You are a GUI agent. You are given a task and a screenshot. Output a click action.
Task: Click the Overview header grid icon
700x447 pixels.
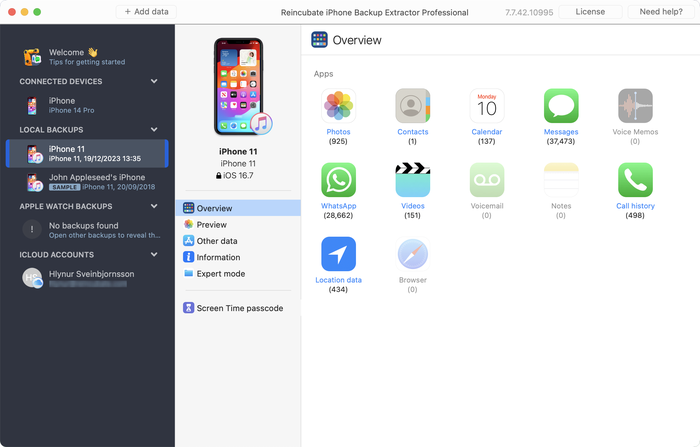(x=319, y=40)
